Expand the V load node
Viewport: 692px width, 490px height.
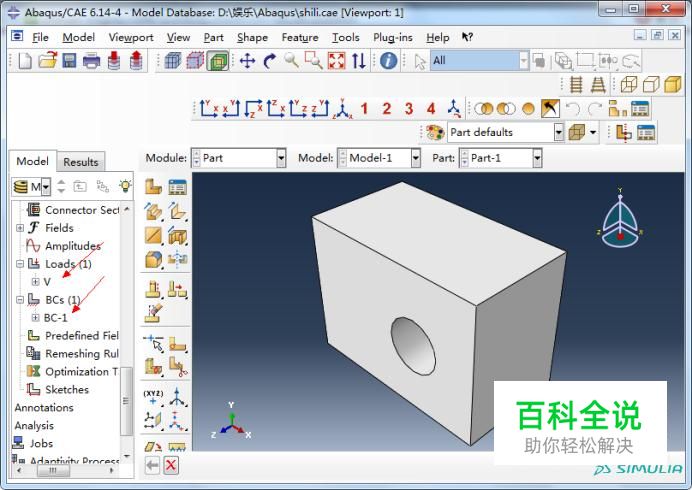click(35, 282)
